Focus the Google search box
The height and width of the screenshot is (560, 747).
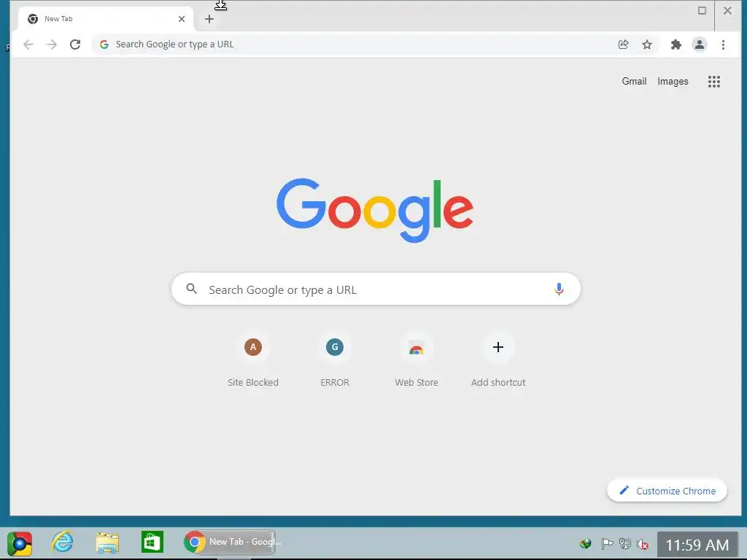point(376,289)
